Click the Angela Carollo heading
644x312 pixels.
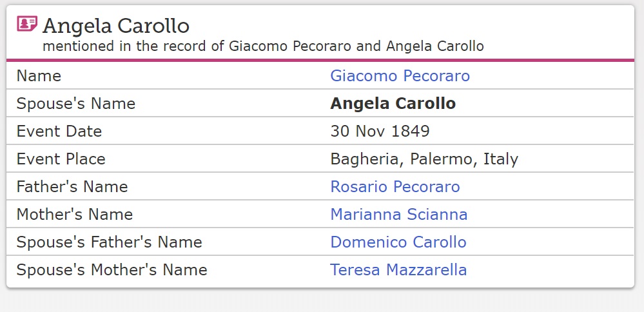coord(116,26)
